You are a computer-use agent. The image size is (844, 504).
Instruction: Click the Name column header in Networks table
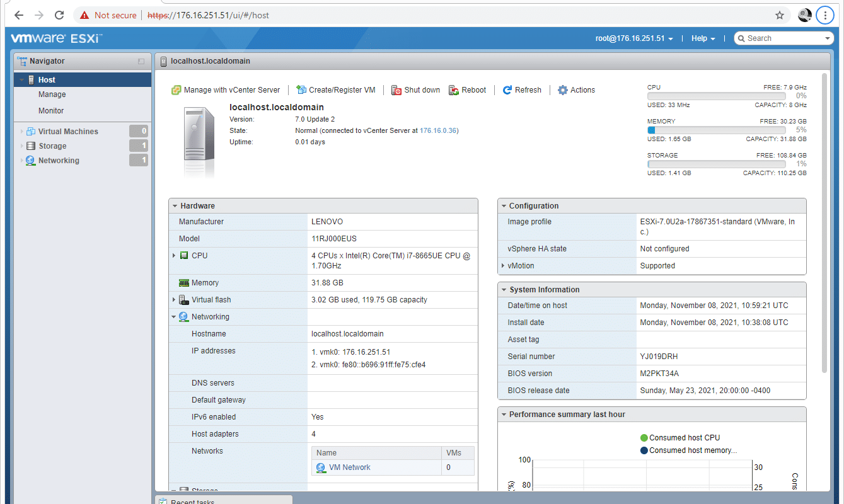[376, 453]
